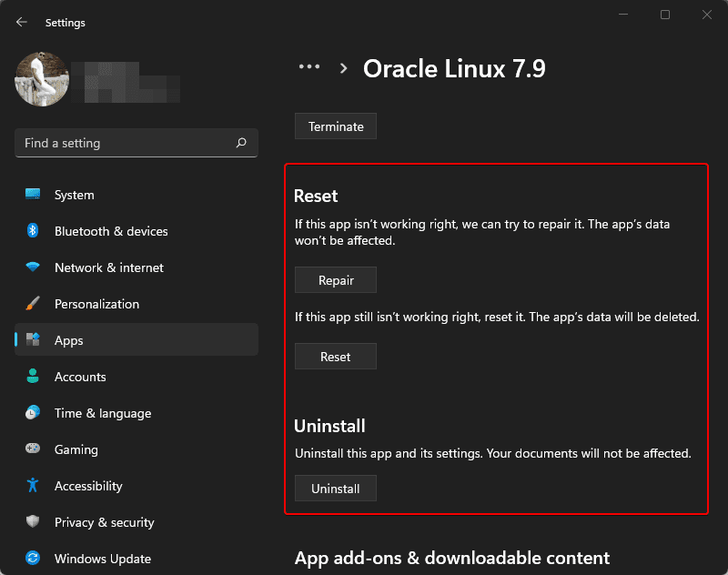Image resolution: width=728 pixels, height=575 pixels.
Task: Uninstall Oracle Linux 7.9
Action: click(x=335, y=488)
